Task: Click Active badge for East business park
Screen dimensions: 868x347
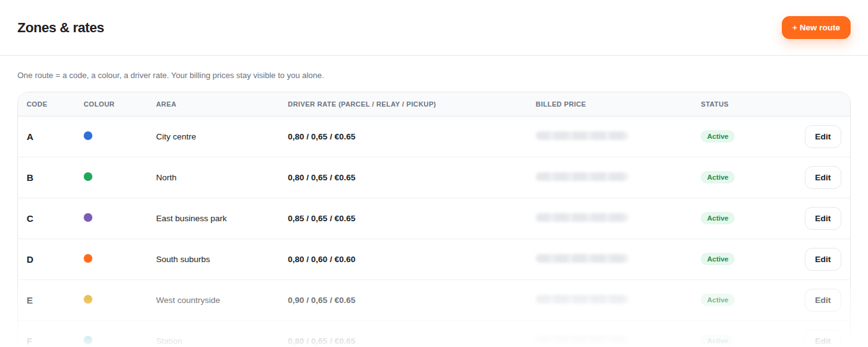Action: [717, 218]
